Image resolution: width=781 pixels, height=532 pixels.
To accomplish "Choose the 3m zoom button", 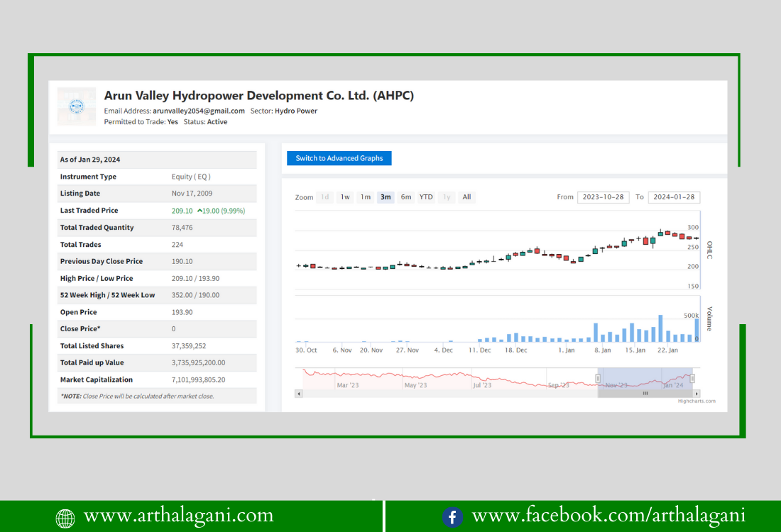I will tap(386, 197).
